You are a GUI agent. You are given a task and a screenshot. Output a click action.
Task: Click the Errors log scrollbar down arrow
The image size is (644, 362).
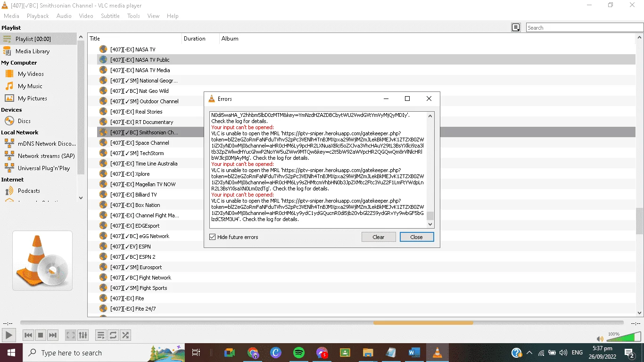click(430, 224)
